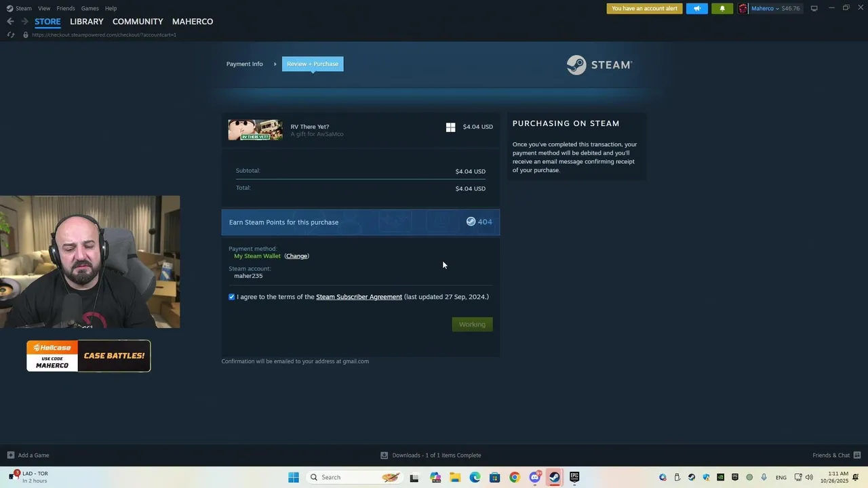Open the Steam Subscriber Agreement link
Image resolution: width=868 pixels, height=488 pixels.
[359, 297]
